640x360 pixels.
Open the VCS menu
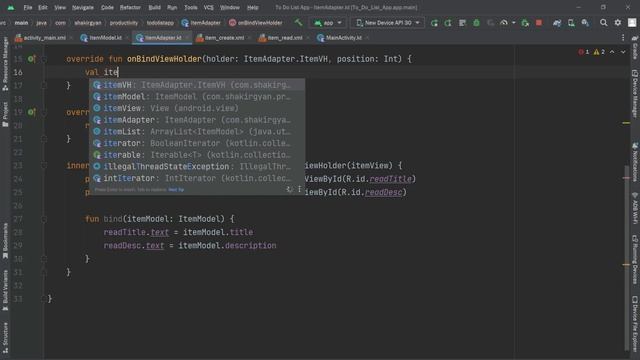coord(209,7)
